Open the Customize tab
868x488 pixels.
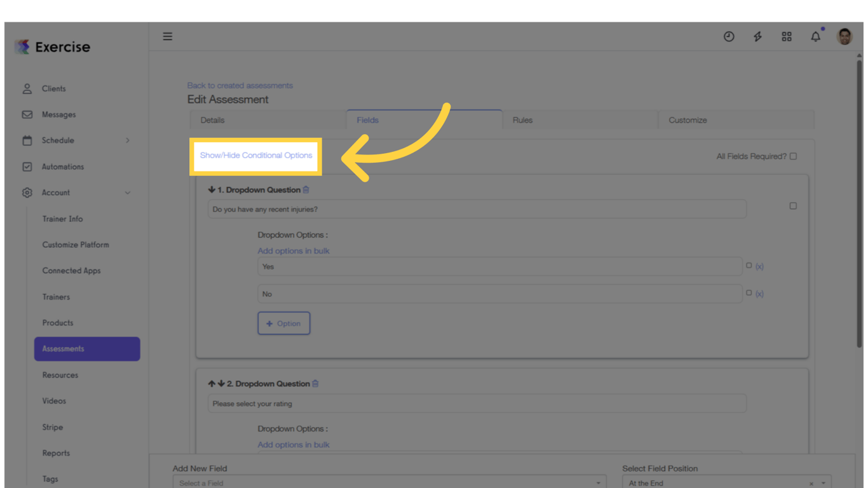coord(687,119)
